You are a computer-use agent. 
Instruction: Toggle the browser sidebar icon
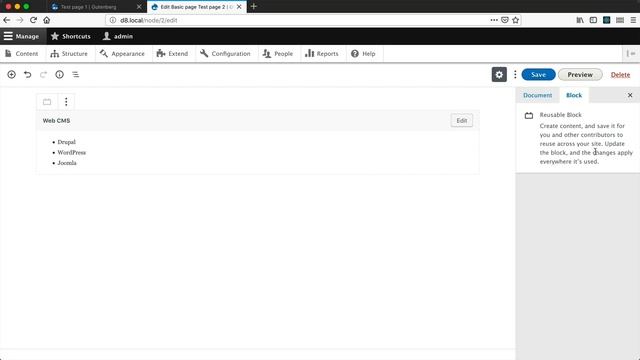593,20
